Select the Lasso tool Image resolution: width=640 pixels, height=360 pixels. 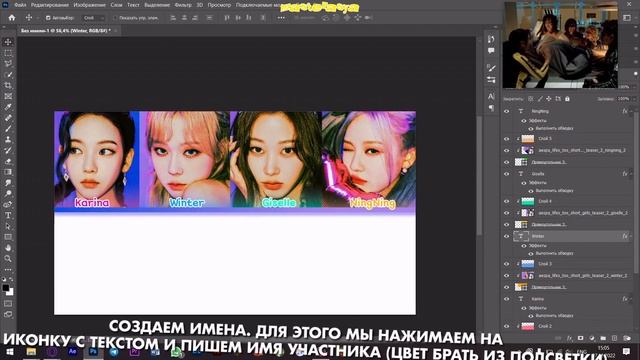point(8,64)
